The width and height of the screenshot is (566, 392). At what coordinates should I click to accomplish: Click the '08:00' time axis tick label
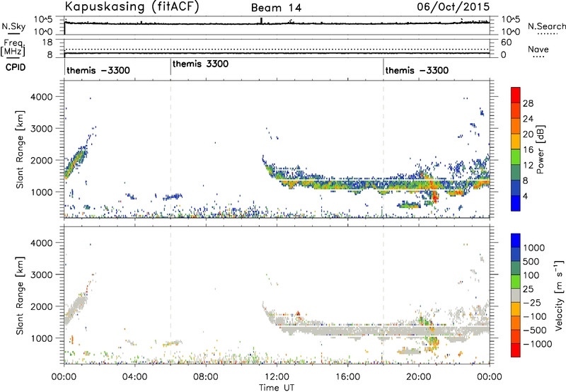click(x=206, y=377)
